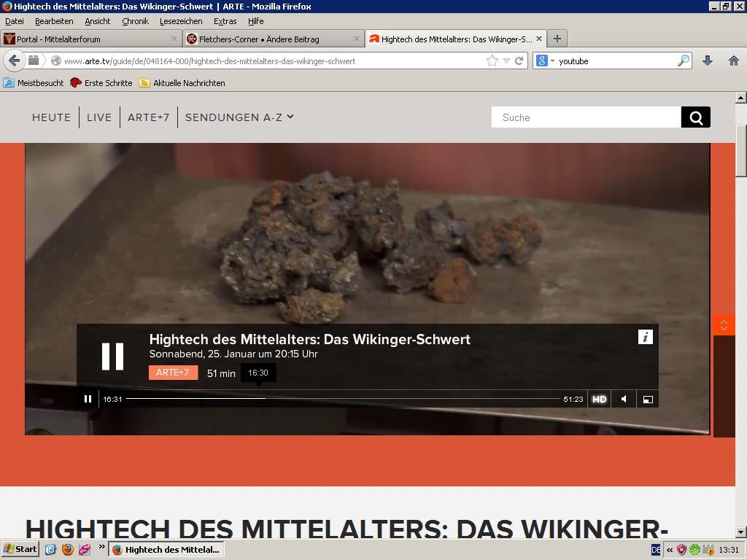Open the Meistbesucht bookmark folder
Screen dimensions: 747x560
tap(34, 83)
